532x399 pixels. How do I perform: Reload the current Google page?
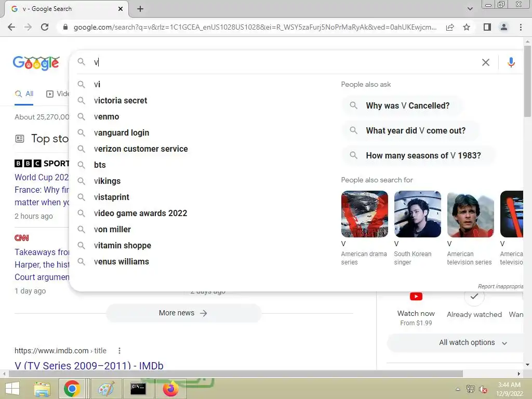[45, 27]
